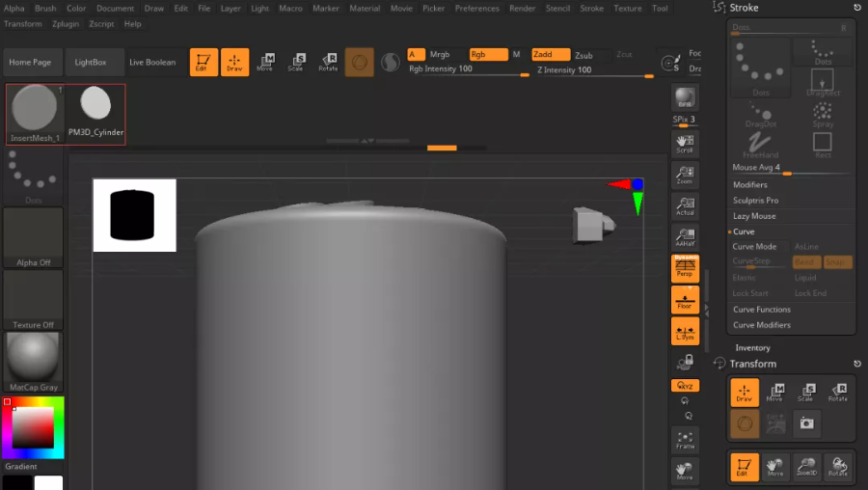
Task: Select Draw mode in the top shelf
Action: tap(234, 62)
